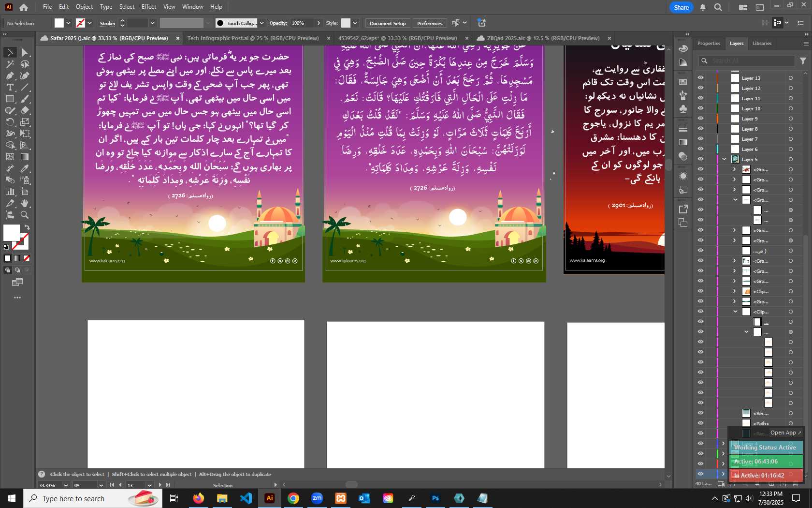The height and width of the screenshot is (508, 812).
Task: Hide Layer 9
Action: pos(700,119)
